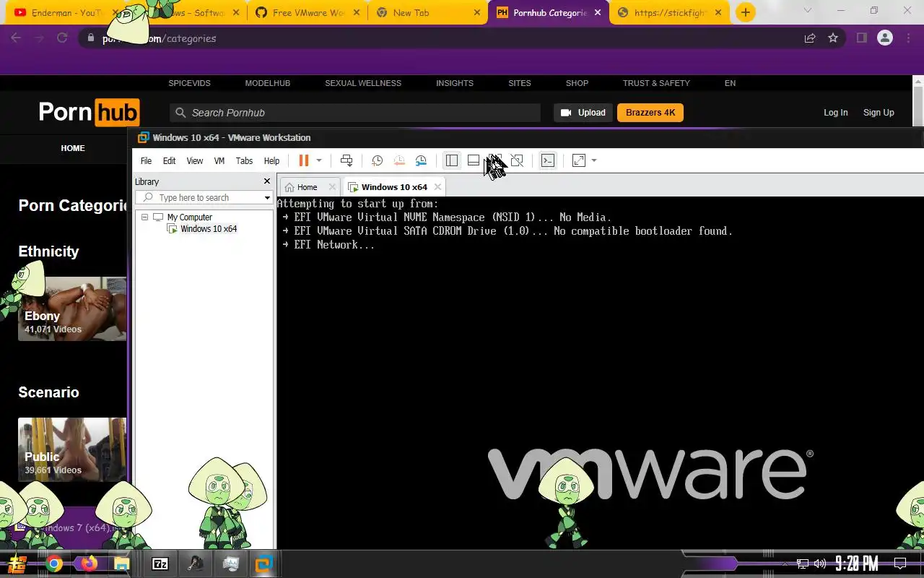Open the Edit menu in VMware
This screenshot has width=924, height=578.
169,161
